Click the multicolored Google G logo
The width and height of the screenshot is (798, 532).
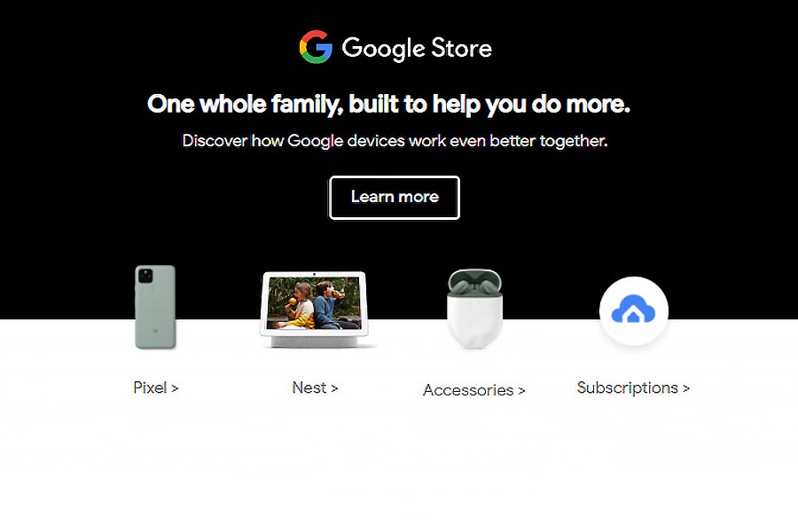pyautogui.click(x=316, y=47)
